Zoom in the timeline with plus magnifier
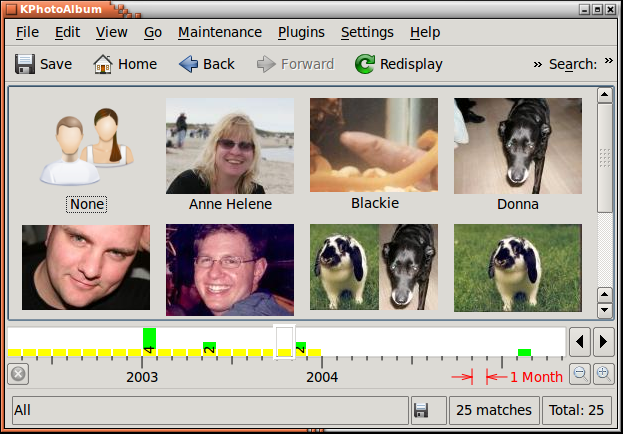Screen dimensions: 623x434 pos(603,375)
